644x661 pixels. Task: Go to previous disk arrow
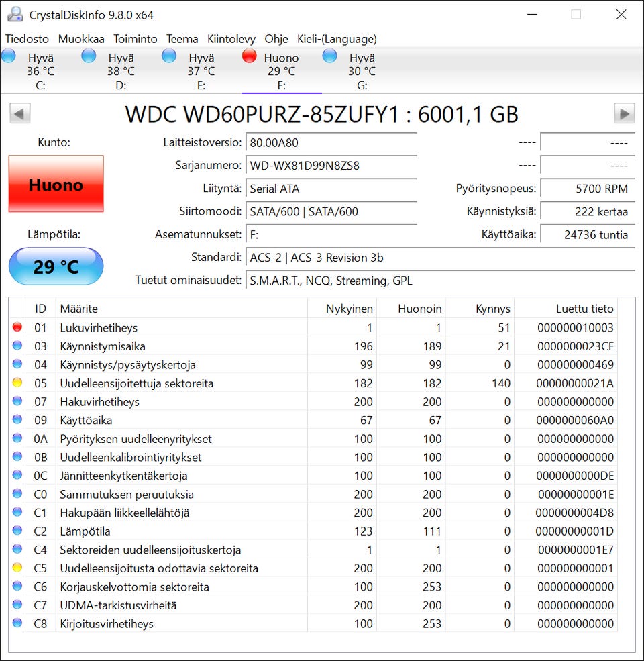(20, 113)
